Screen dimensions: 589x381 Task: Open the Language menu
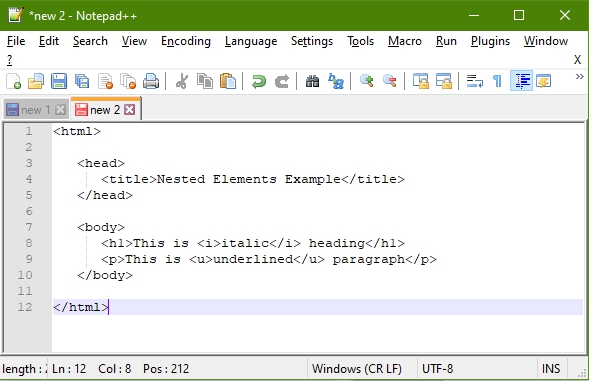251,41
